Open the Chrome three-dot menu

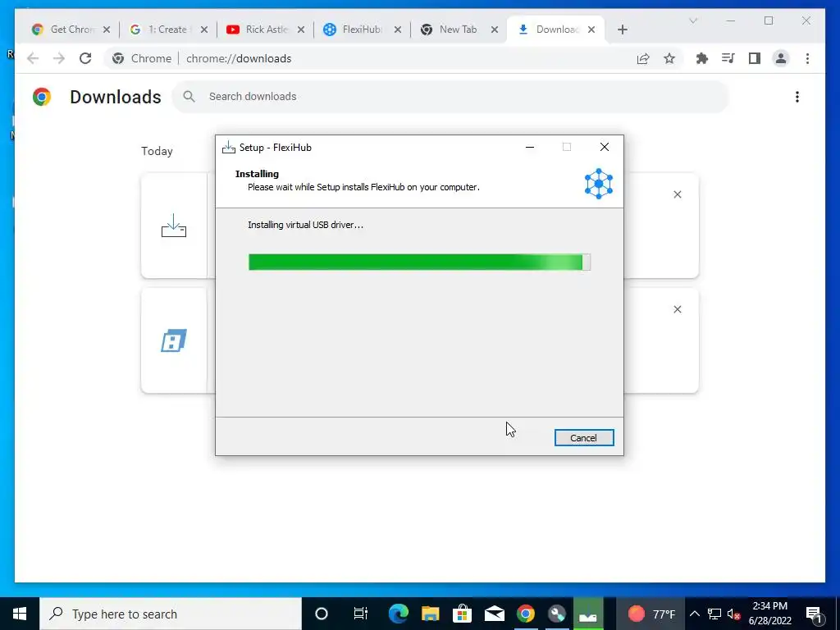pyautogui.click(x=807, y=58)
